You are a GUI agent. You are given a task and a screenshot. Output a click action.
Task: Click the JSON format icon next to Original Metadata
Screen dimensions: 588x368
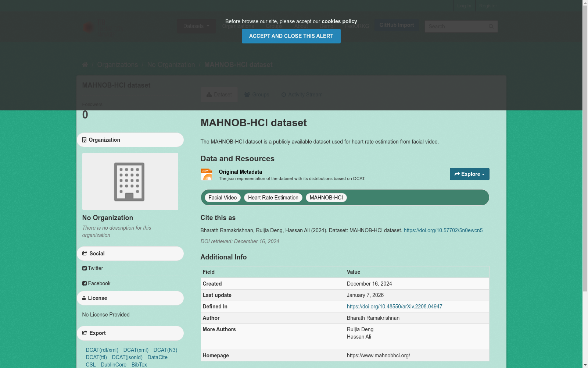207,174
